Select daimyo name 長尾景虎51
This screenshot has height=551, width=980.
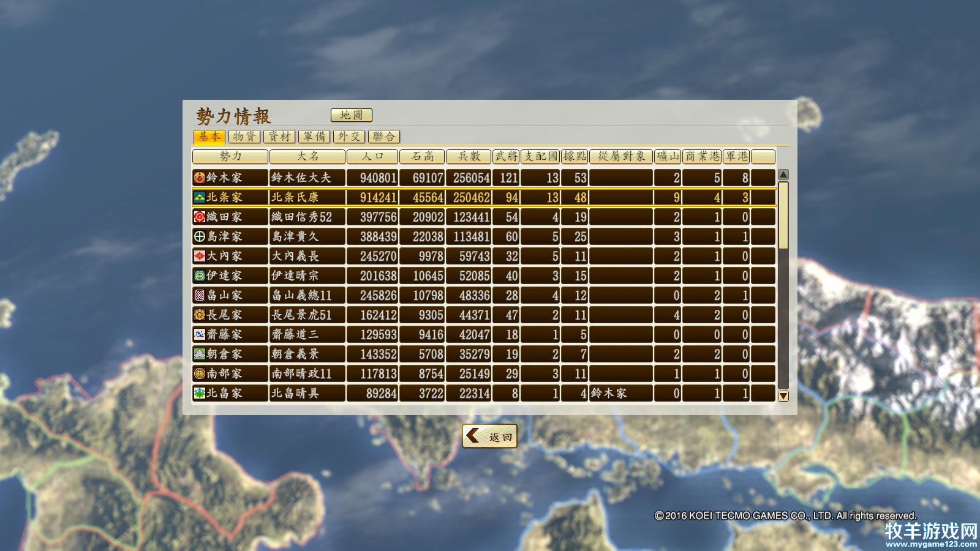(301, 315)
